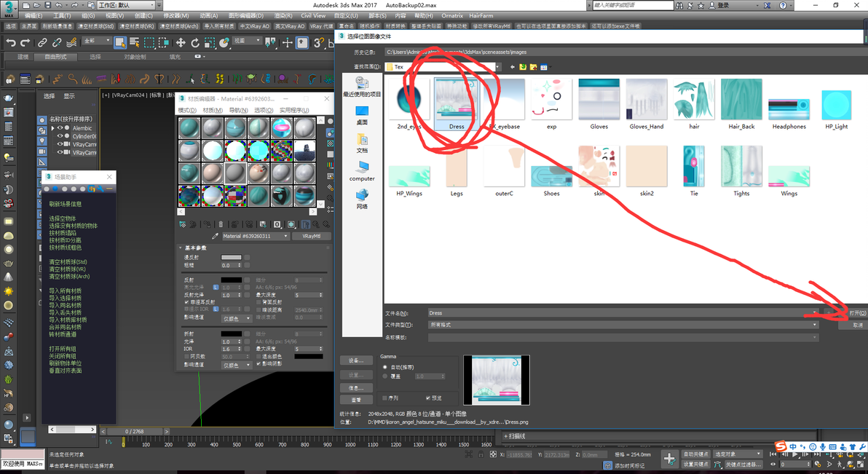
Task: Open the 文件类型 format dropdown
Action: click(623, 325)
